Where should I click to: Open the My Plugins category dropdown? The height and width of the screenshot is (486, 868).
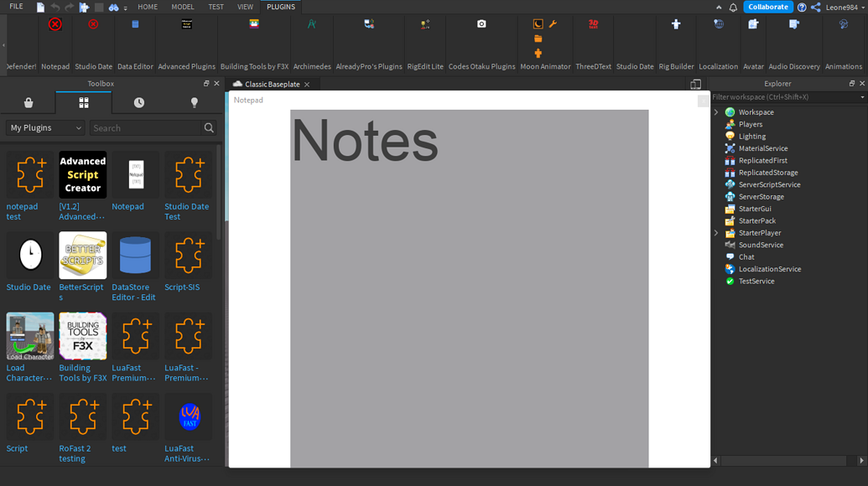(x=45, y=127)
